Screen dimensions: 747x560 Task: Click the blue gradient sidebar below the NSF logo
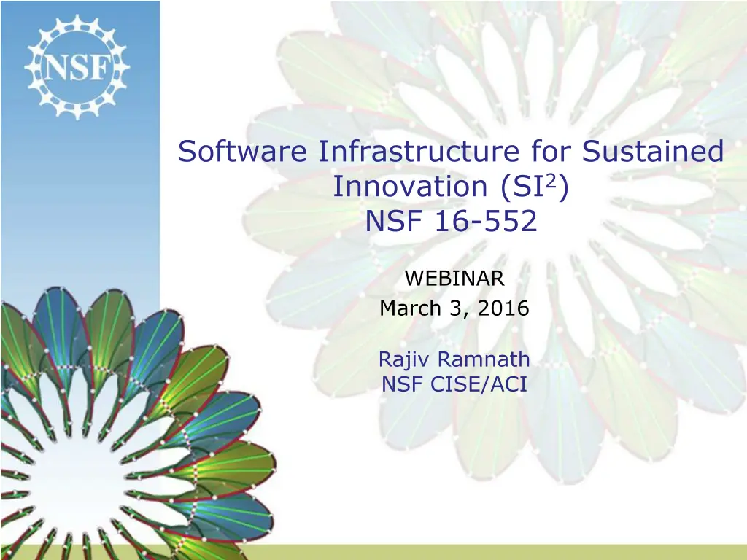(x=79, y=204)
